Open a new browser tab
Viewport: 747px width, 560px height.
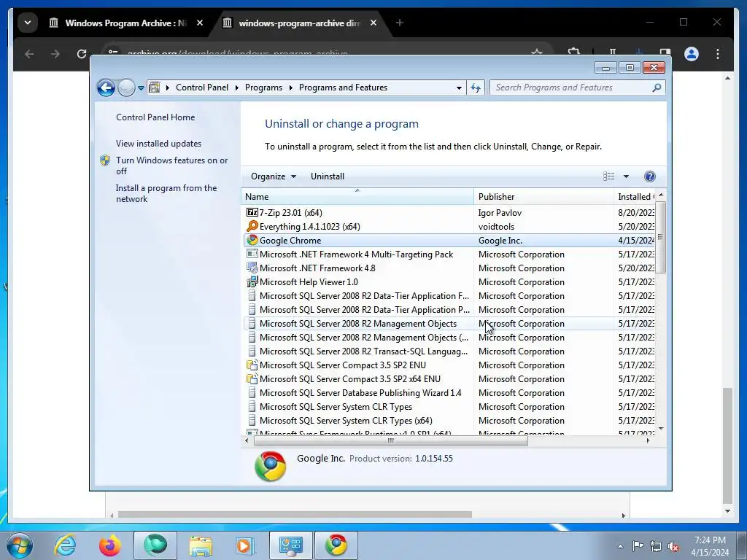click(399, 23)
